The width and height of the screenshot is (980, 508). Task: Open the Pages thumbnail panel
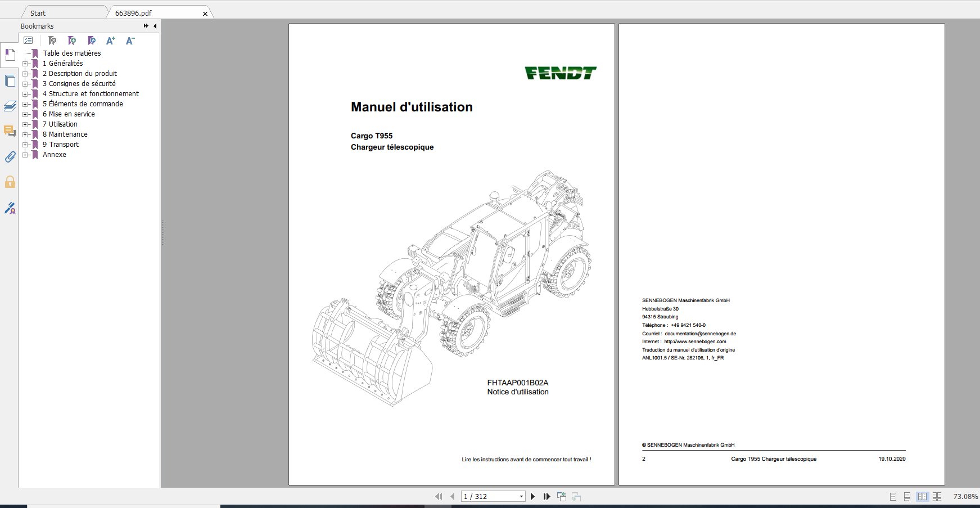(x=10, y=80)
